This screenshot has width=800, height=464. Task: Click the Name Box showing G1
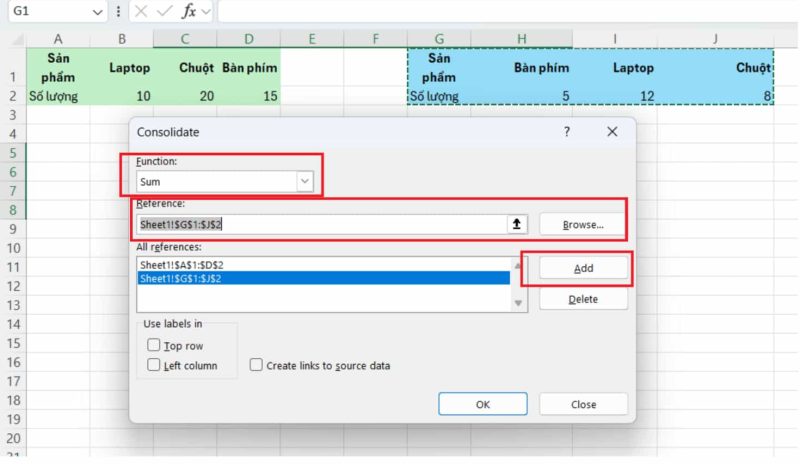tap(50, 11)
